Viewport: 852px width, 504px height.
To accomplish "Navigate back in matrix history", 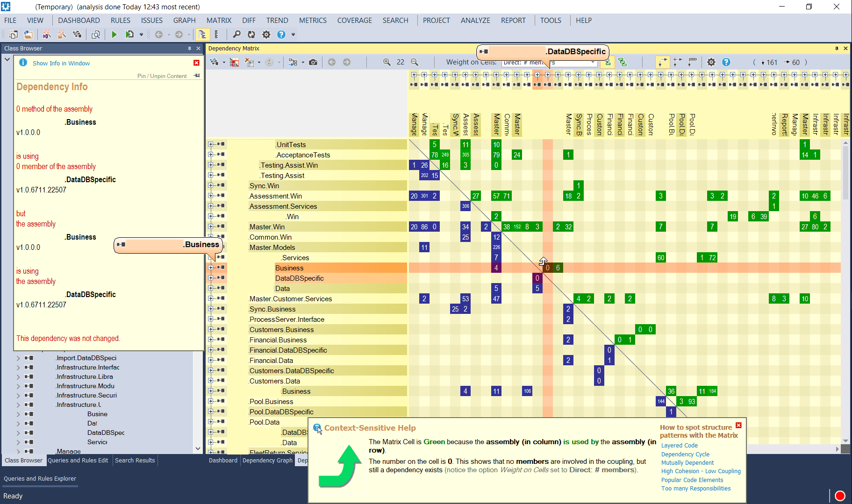I will coord(332,62).
